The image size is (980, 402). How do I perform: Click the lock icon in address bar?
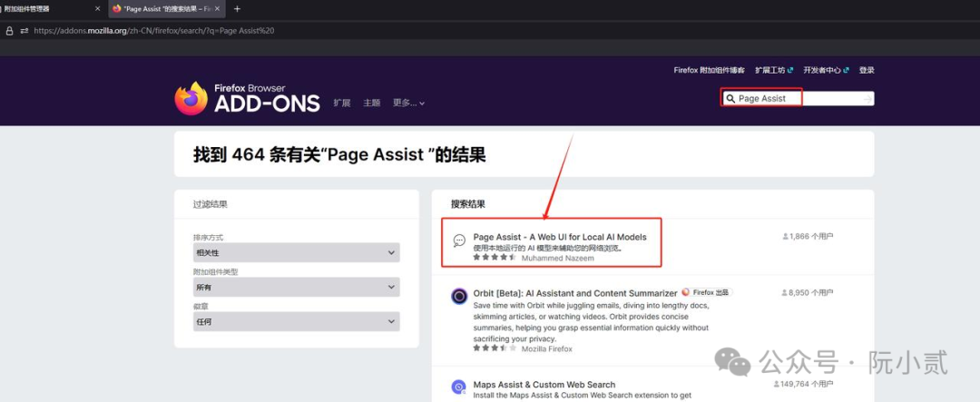pyautogui.click(x=9, y=30)
